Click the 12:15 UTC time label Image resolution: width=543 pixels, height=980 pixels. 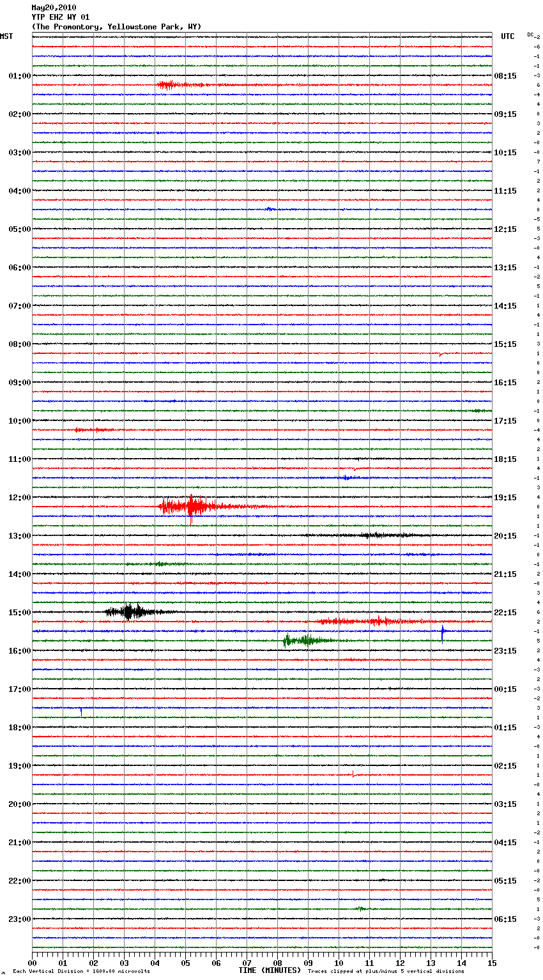coord(505,229)
